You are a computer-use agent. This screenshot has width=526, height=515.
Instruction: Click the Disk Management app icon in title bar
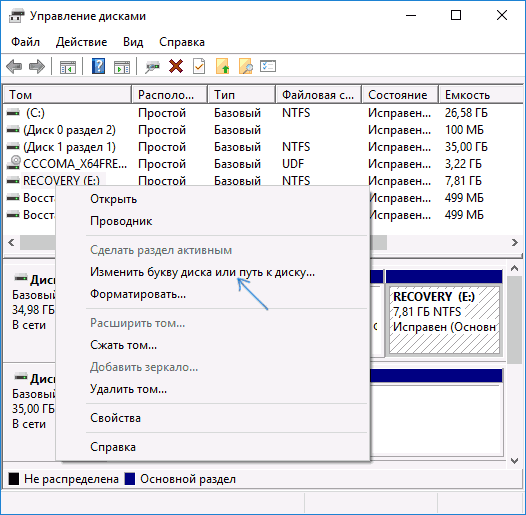point(16,16)
